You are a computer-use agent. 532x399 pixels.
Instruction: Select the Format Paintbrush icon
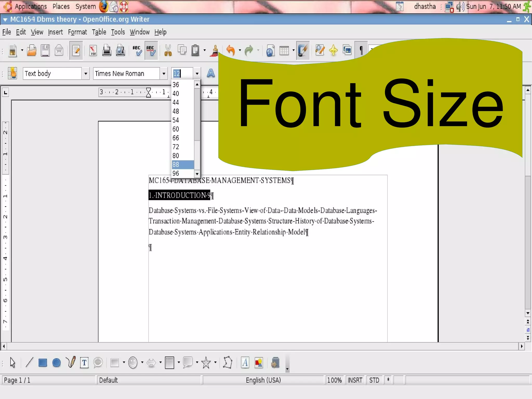(215, 50)
